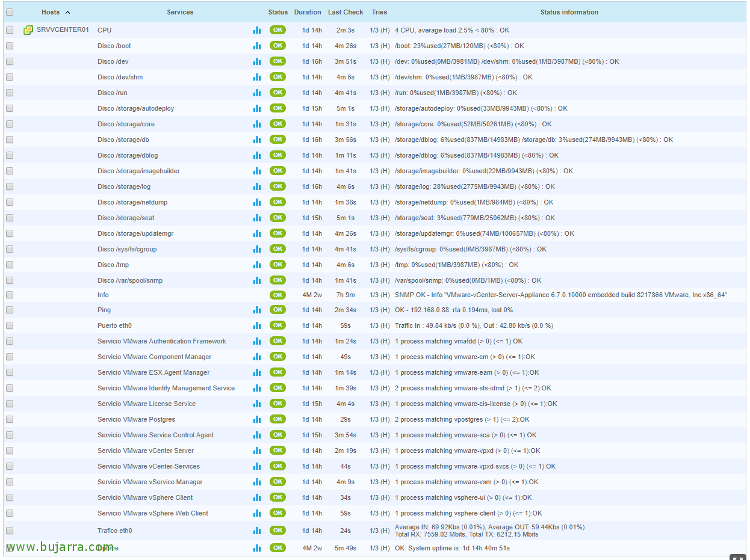Screen dimensions: 750x560
Task: Sort by the Tries column header
Action: tap(379, 12)
